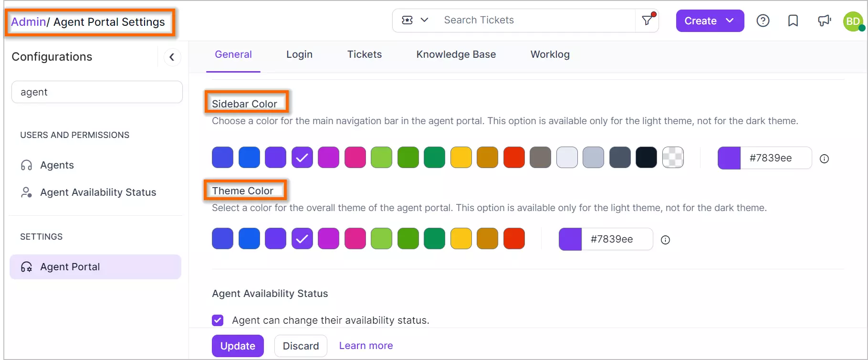Open the Learn more link
868x360 pixels.
(366, 346)
